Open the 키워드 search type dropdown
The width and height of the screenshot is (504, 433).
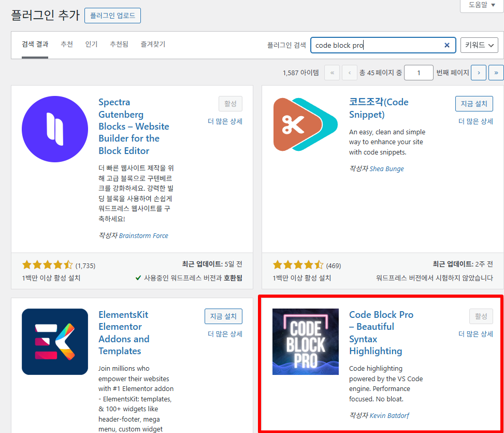[x=479, y=45]
